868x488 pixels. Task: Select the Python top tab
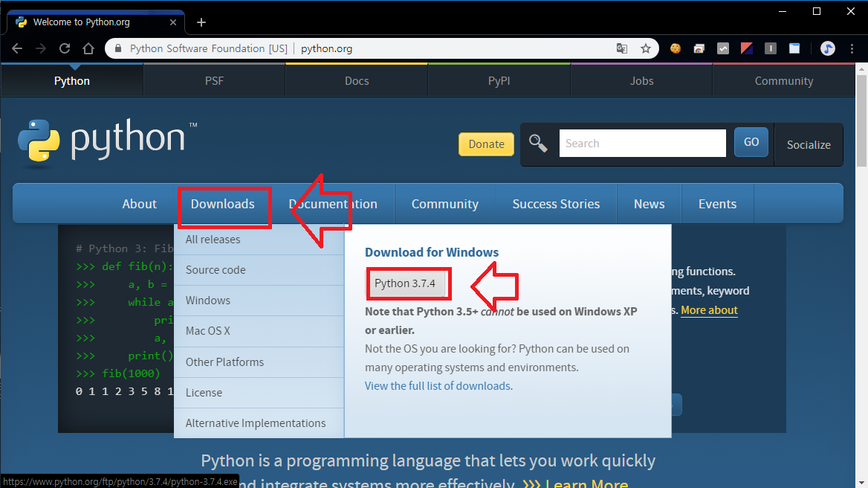tap(72, 81)
